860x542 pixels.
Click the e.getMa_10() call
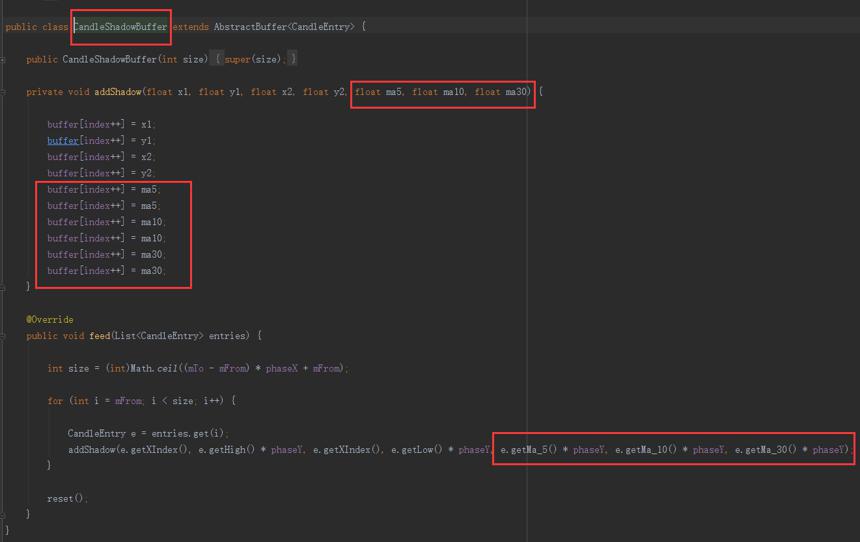[x=646, y=450]
